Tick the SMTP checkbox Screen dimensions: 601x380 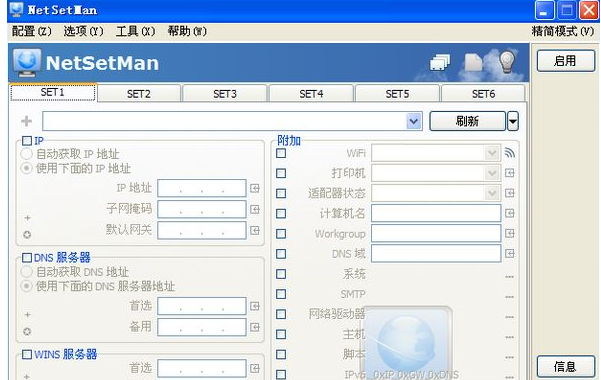281,294
